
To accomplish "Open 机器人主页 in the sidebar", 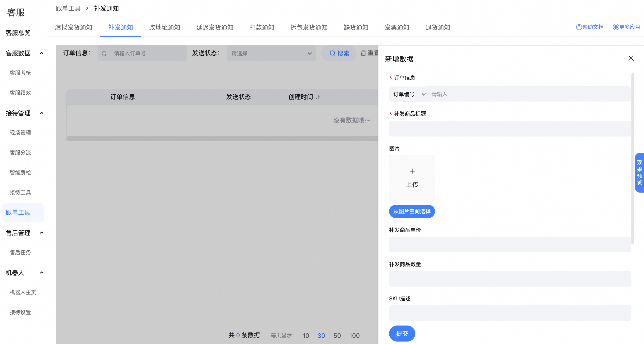I will tap(23, 292).
